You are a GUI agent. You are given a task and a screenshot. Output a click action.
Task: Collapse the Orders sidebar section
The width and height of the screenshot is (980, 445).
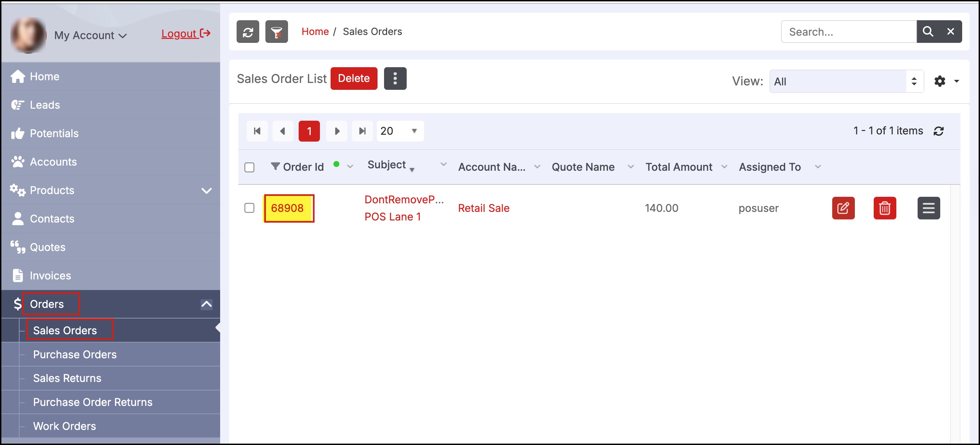coord(206,304)
